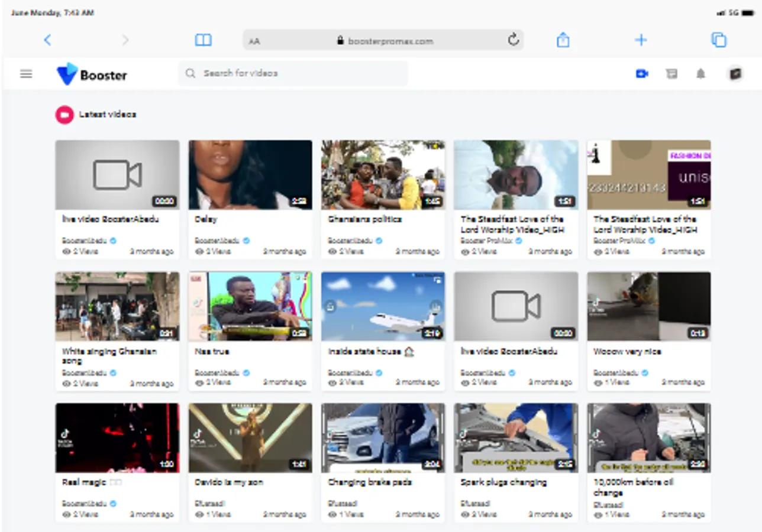Click the Wooow very nice title

627,352
